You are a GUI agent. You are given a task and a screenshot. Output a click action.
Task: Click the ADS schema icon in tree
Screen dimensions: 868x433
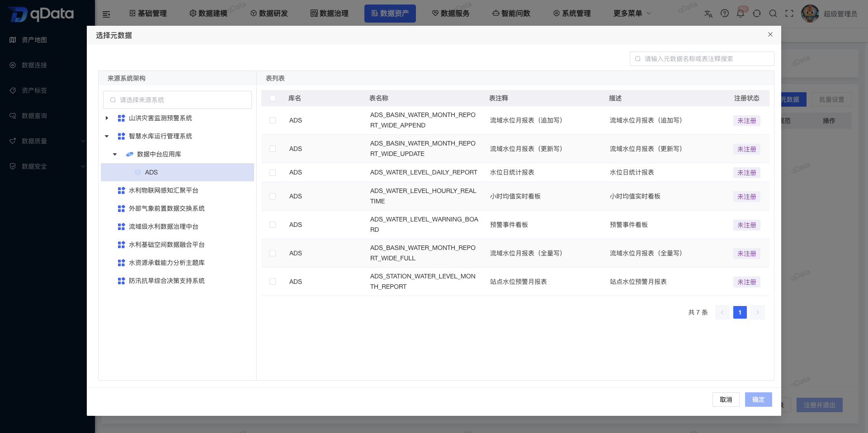[x=138, y=172]
